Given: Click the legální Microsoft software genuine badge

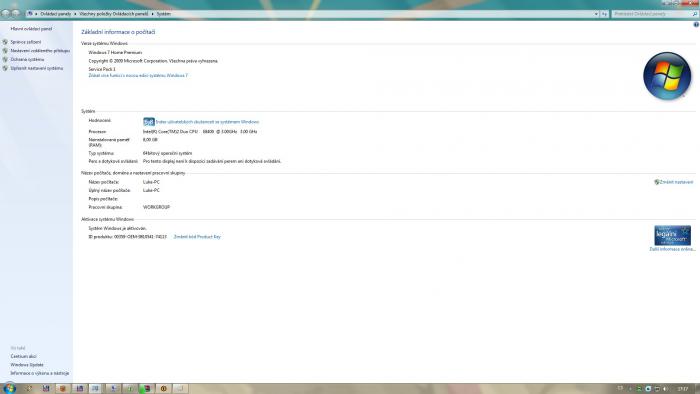Looking at the screenshot, I should [x=672, y=235].
